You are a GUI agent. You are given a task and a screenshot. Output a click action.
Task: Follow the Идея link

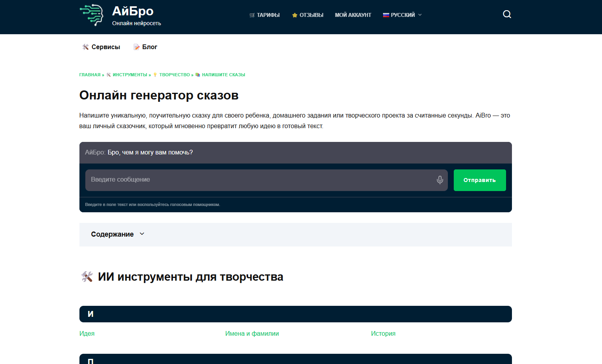87,333
